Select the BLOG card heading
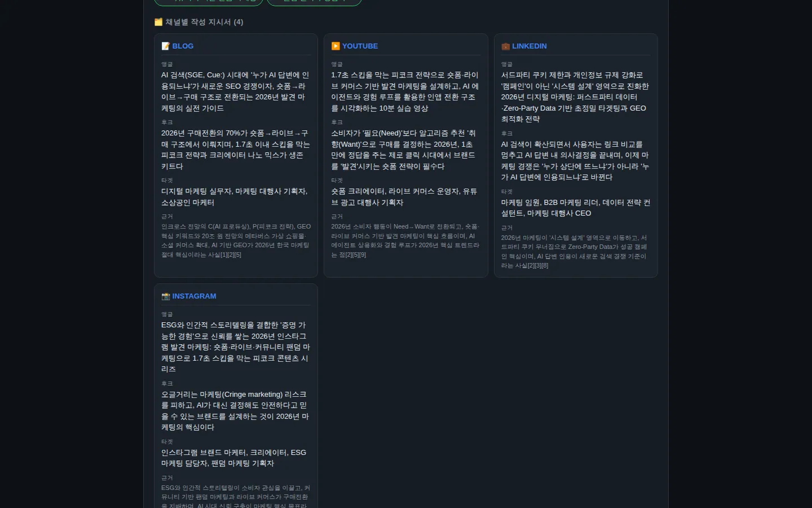 click(x=183, y=46)
